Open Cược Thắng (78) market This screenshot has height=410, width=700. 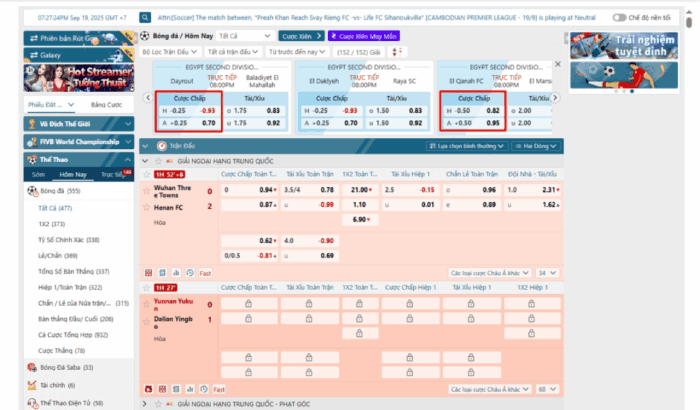62,351
